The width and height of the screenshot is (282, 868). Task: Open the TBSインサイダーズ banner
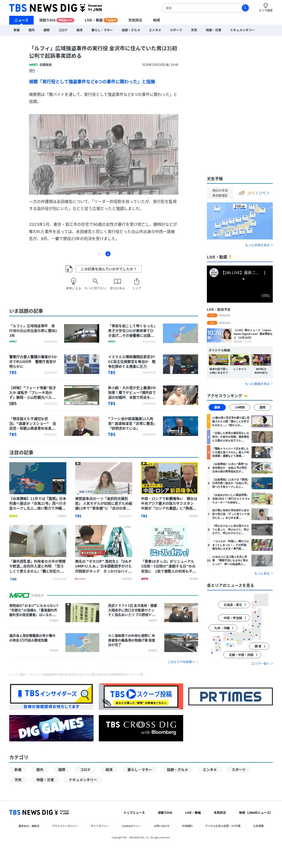pos(51,697)
